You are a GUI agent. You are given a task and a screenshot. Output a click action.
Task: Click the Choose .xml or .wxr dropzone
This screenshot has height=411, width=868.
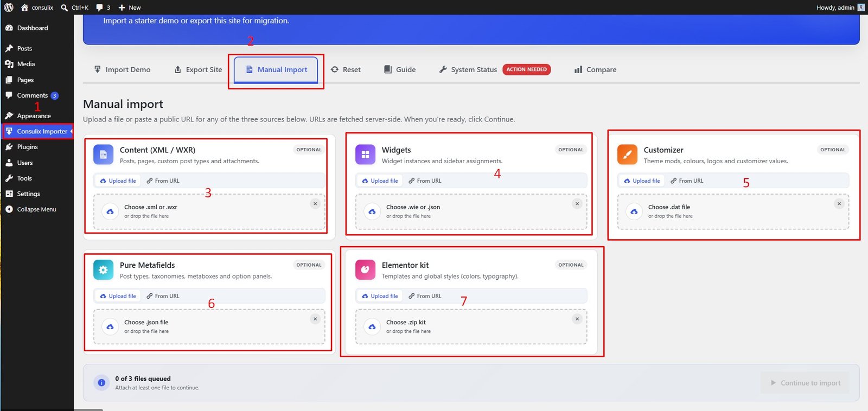[x=209, y=211]
